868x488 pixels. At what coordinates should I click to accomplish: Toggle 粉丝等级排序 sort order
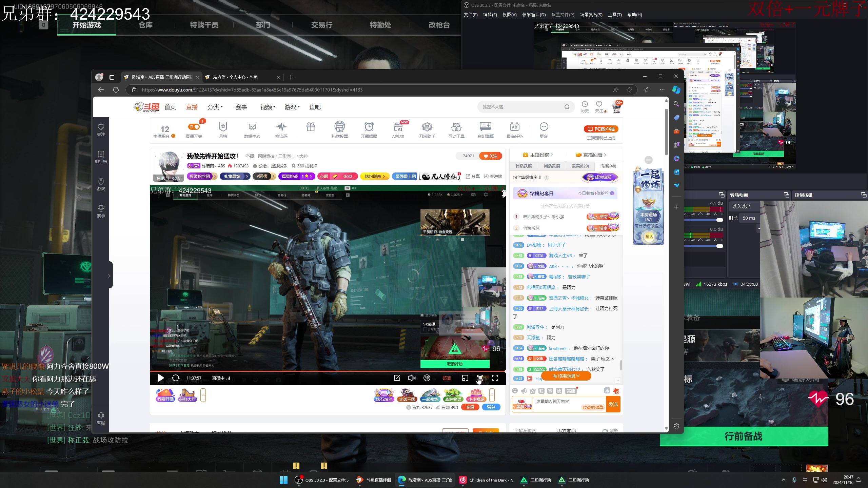coord(527,177)
